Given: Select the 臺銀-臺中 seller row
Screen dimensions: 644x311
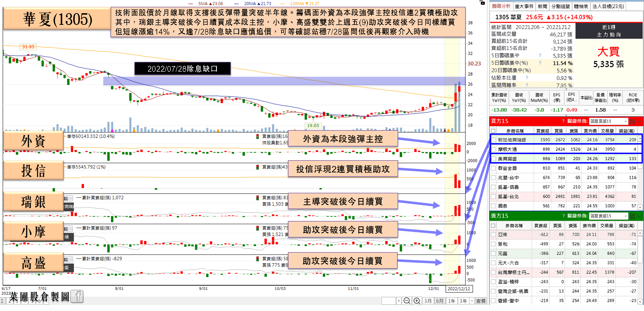Looking at the screenshot, I should 564,300.
